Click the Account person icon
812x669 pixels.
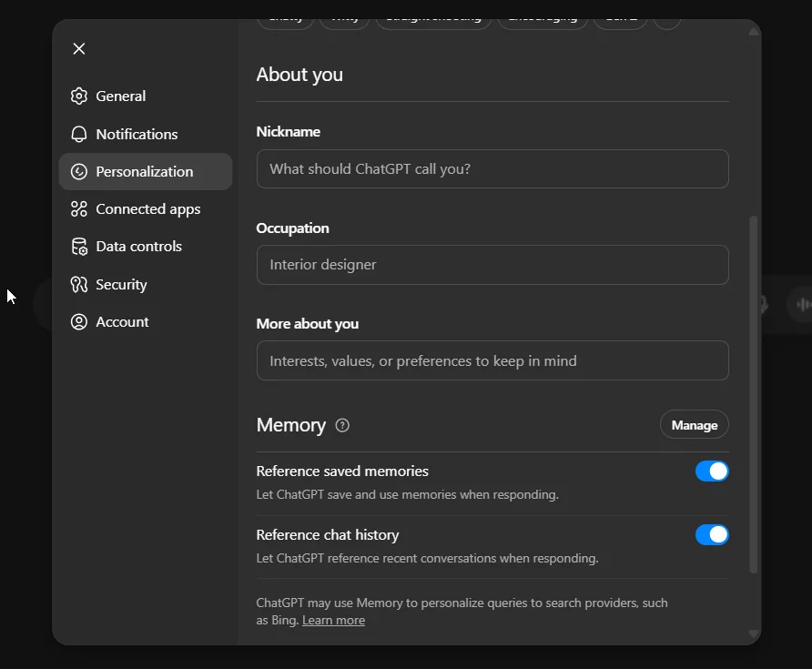coord(78,321)
